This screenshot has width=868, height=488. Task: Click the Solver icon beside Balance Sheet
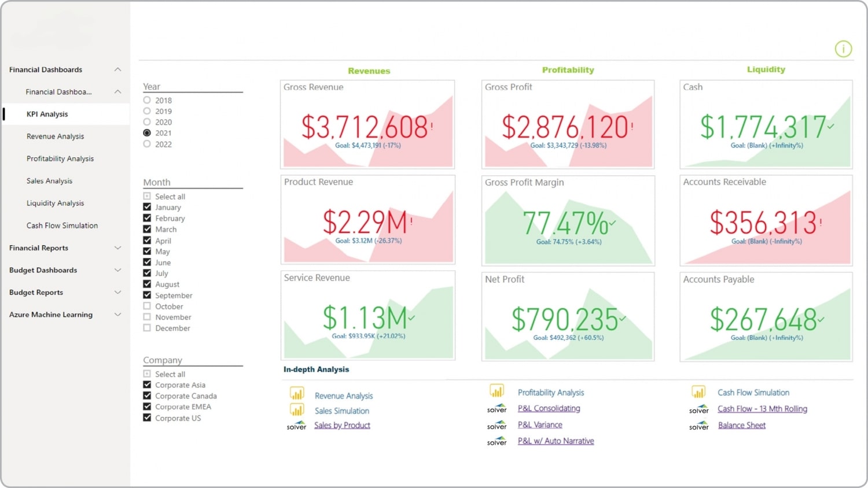(698, 426)
